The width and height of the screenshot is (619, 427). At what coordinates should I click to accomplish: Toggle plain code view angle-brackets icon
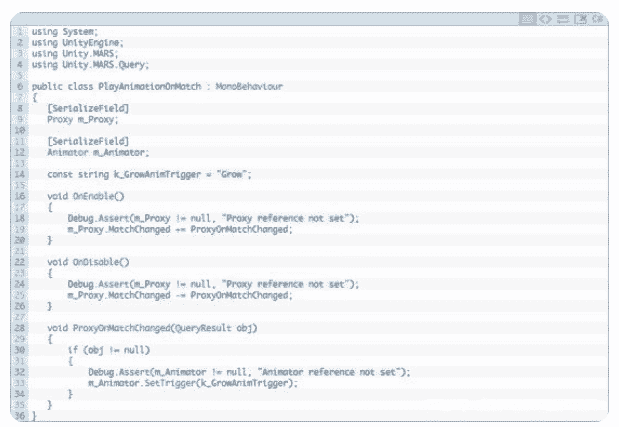(545, 19)
